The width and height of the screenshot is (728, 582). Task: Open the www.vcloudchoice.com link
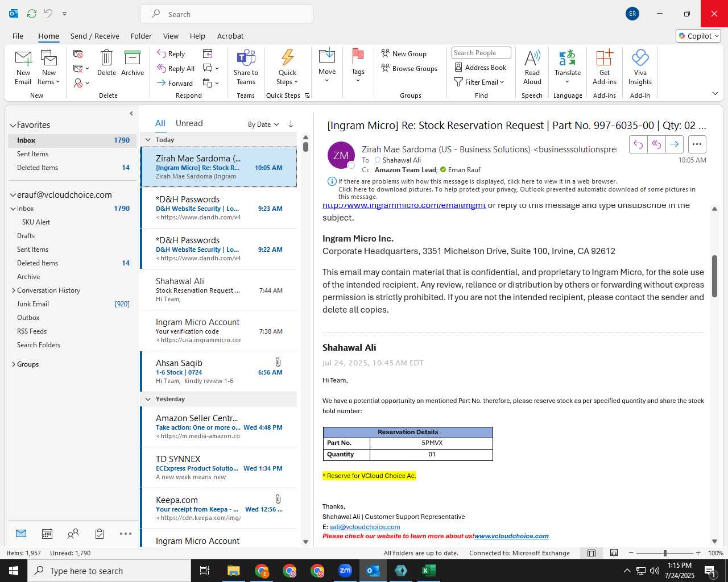[x=511, y=536]
